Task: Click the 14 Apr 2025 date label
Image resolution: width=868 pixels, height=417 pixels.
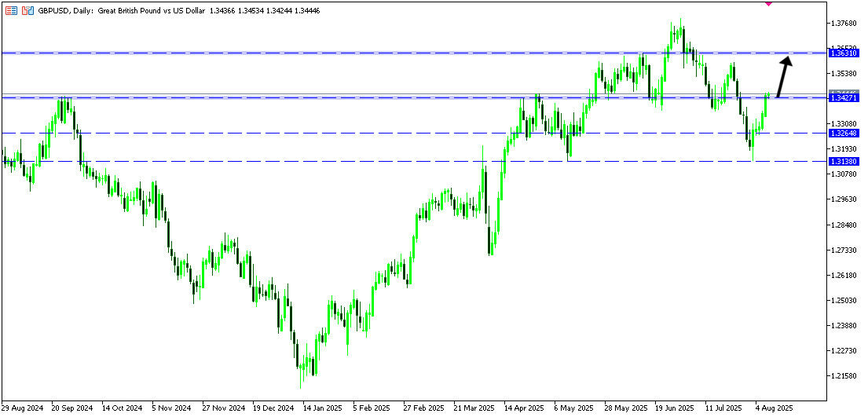Action: 523,408
